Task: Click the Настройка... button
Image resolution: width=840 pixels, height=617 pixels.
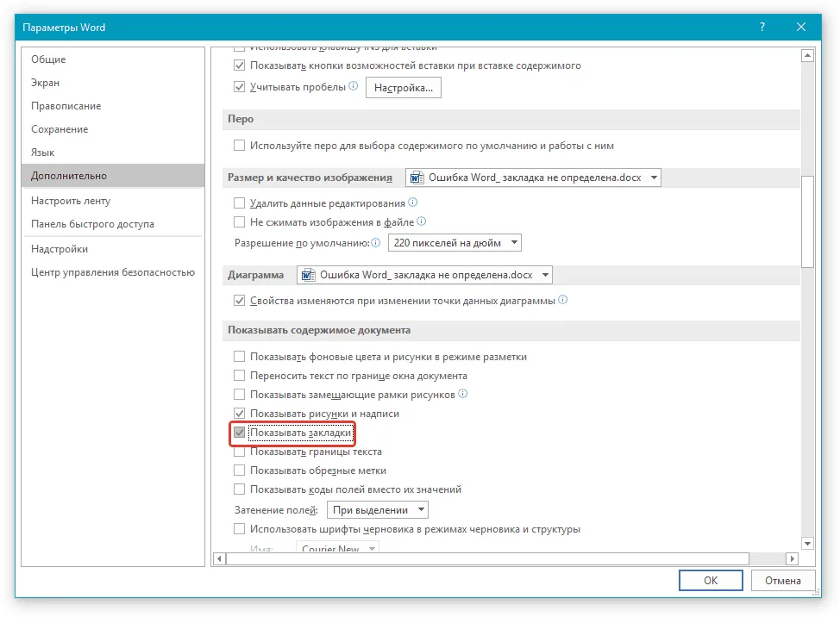Action: (404, 88)
